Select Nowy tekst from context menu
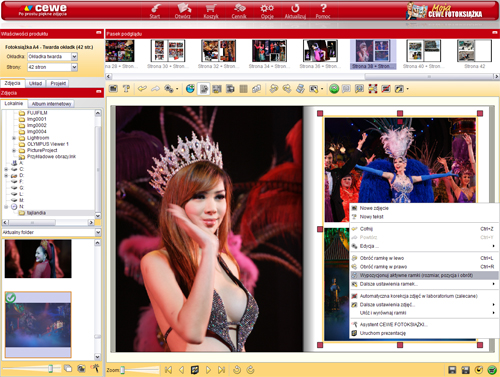Image resolution: width=500 pixels, height=377 pixels. pos(424,217)
